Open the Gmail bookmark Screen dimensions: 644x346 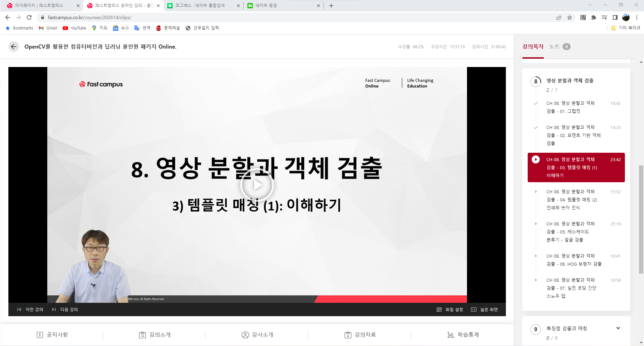point(48,28)
